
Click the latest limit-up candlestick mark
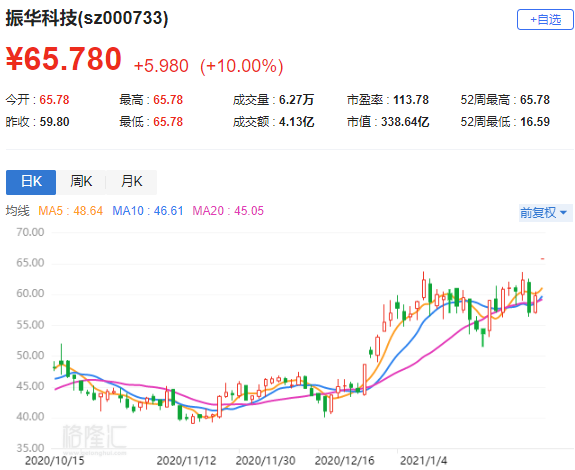[542, 259]
